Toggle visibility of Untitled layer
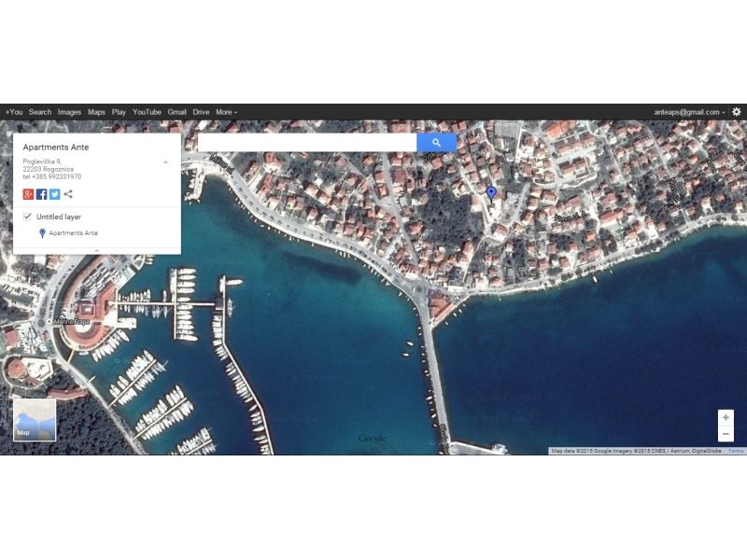The width and height of the screenshot is (747, 560). 27,216
